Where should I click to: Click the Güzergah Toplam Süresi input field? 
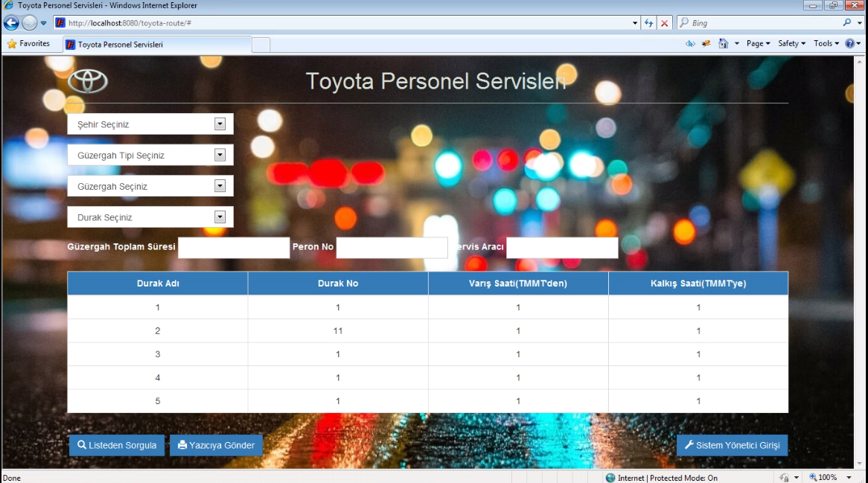pyautogui.click(x=234, y=247)
